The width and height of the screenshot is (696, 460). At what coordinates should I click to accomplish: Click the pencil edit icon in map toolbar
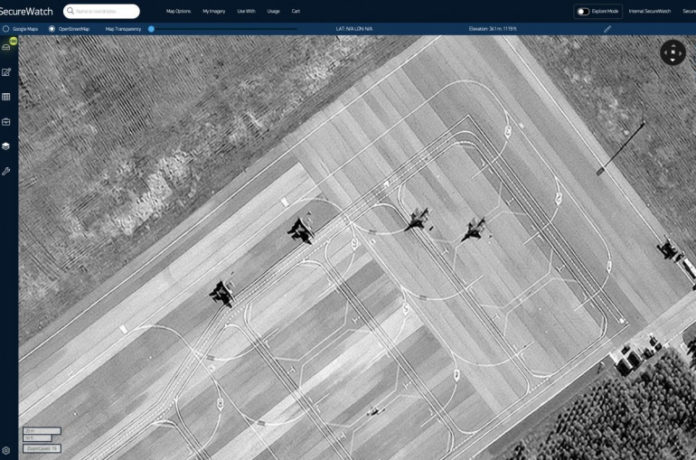pos(607,29)
